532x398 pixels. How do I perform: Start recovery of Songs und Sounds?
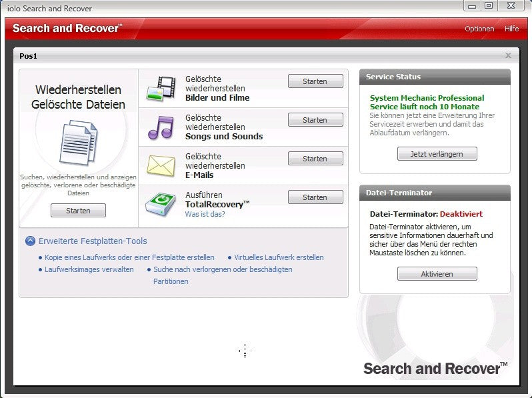pyautogui.click(x=315, y=120)
